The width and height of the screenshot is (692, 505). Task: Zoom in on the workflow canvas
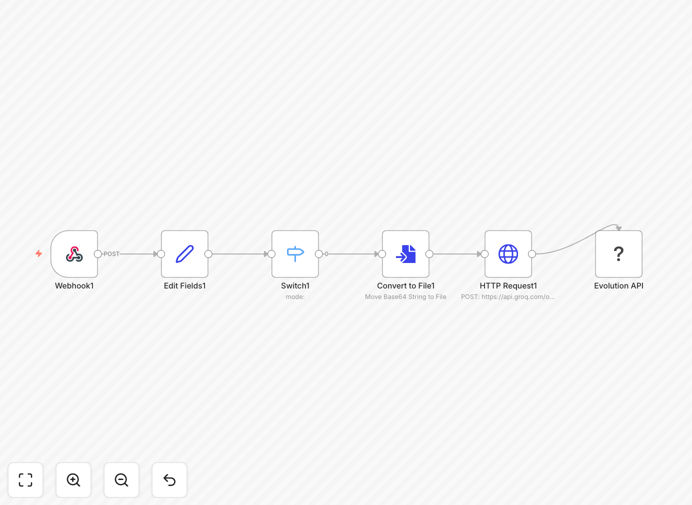coord(73,480)
